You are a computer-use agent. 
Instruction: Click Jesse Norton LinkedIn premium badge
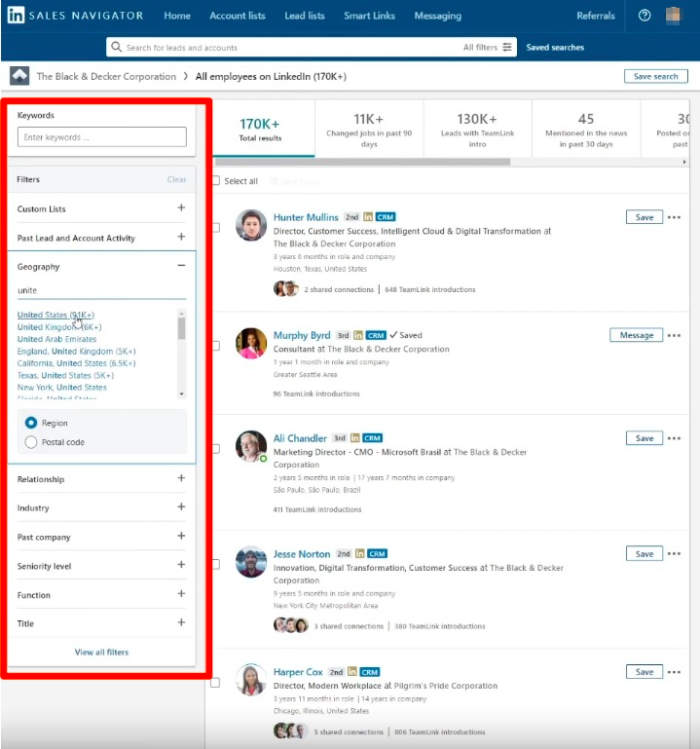coord(359,553)
